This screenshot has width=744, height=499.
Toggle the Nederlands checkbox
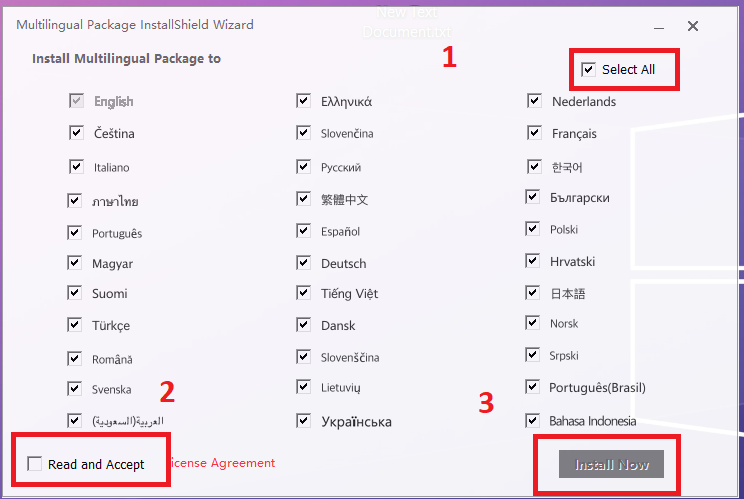[x=535, y=101]
